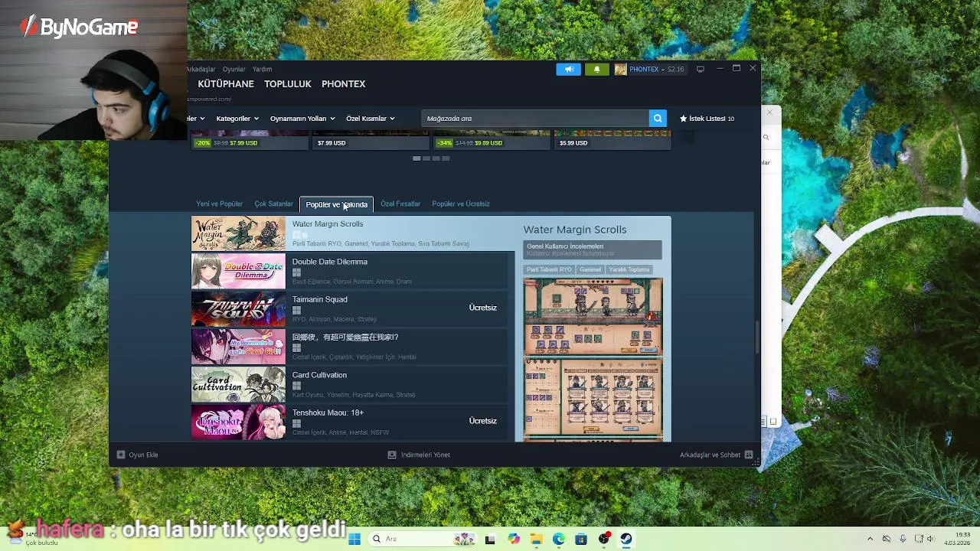Open Tenshoku Maou thumbnail
Screen dimensions: 980x551
[238, 422]
